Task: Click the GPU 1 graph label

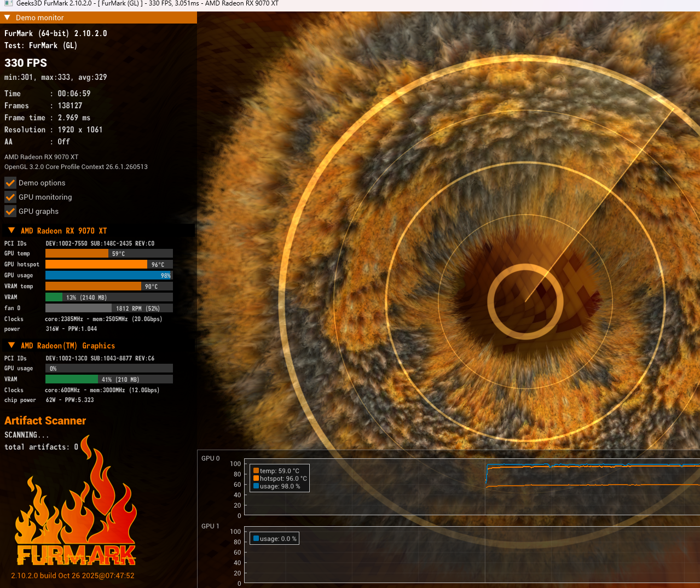Action: [x=211, y=526]
